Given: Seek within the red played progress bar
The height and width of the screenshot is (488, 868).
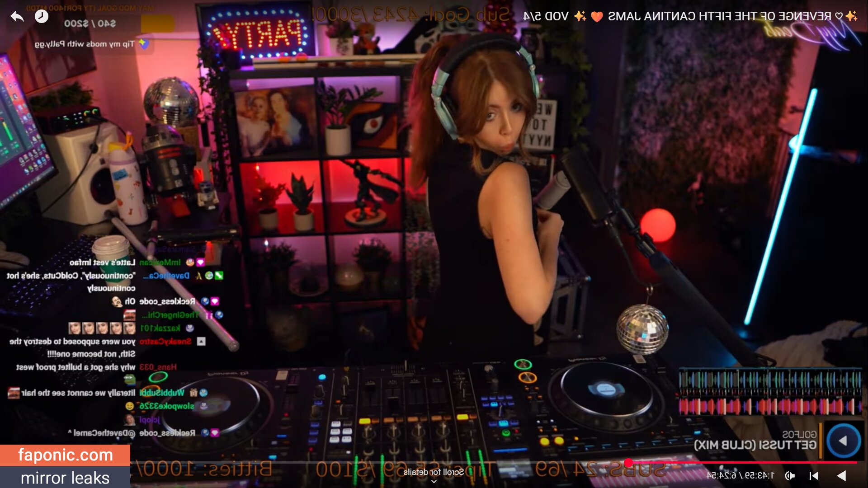Looking at the screenshot, I should pos(742,462).
